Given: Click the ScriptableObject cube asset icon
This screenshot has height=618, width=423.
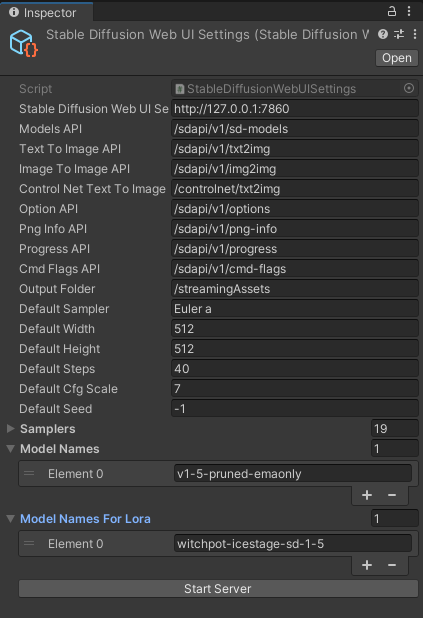Looking at the screenshot, I should tap(23, 43).
